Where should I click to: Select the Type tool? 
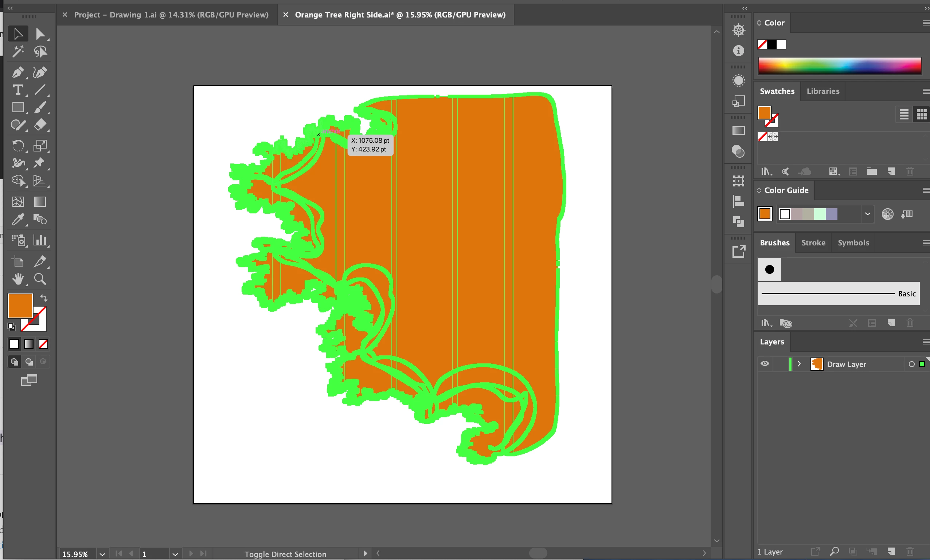[x=17, y=90]
